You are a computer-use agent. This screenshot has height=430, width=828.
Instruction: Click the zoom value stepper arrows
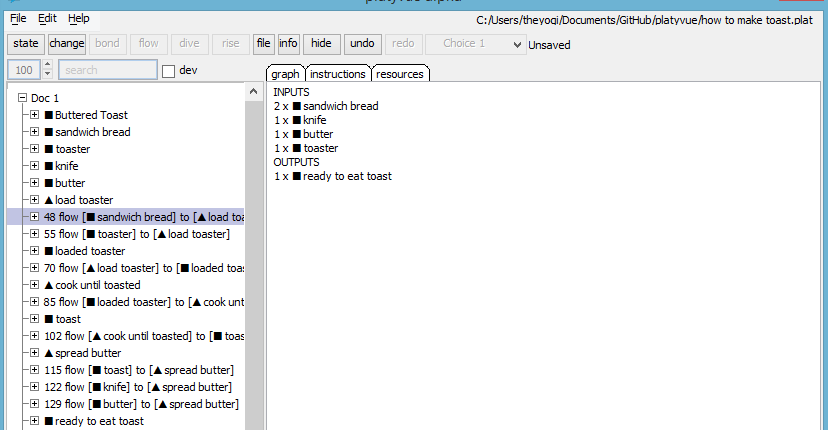point(48,70)
